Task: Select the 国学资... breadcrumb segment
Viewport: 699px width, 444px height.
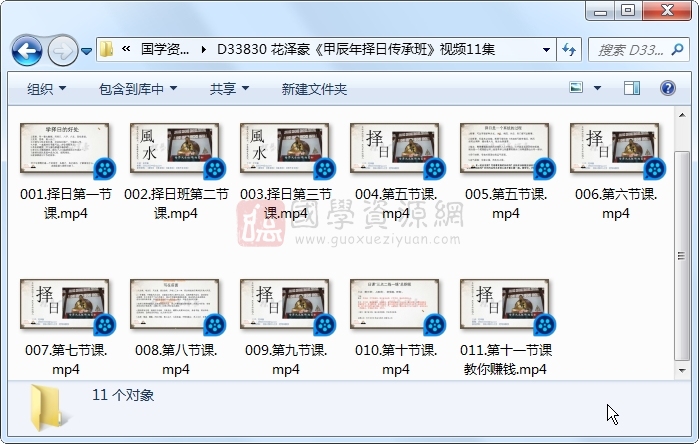Action: tap(164, 49)
